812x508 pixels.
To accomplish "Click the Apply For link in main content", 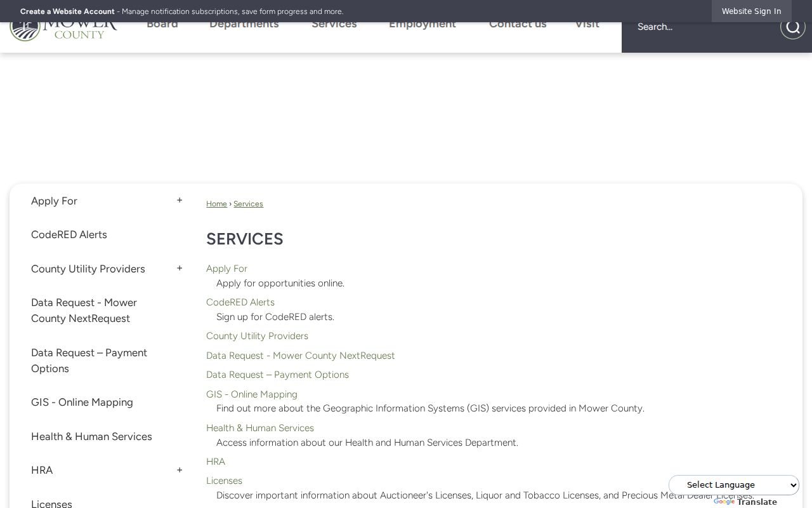I will 226,269.
